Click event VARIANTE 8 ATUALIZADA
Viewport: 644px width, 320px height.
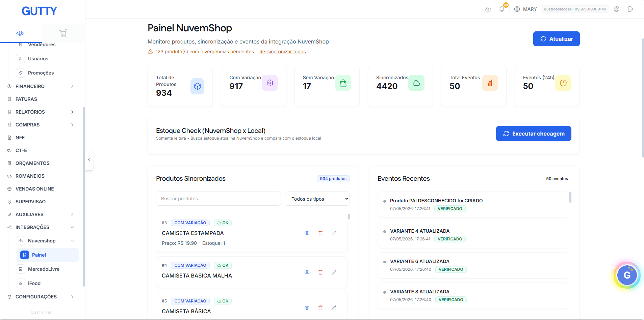coord(473,296)
